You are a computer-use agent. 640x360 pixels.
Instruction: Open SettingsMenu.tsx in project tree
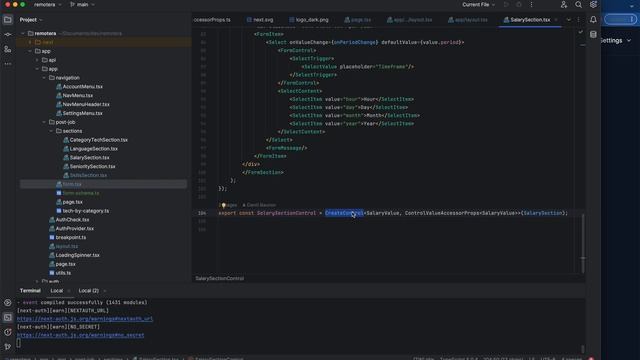82,113
